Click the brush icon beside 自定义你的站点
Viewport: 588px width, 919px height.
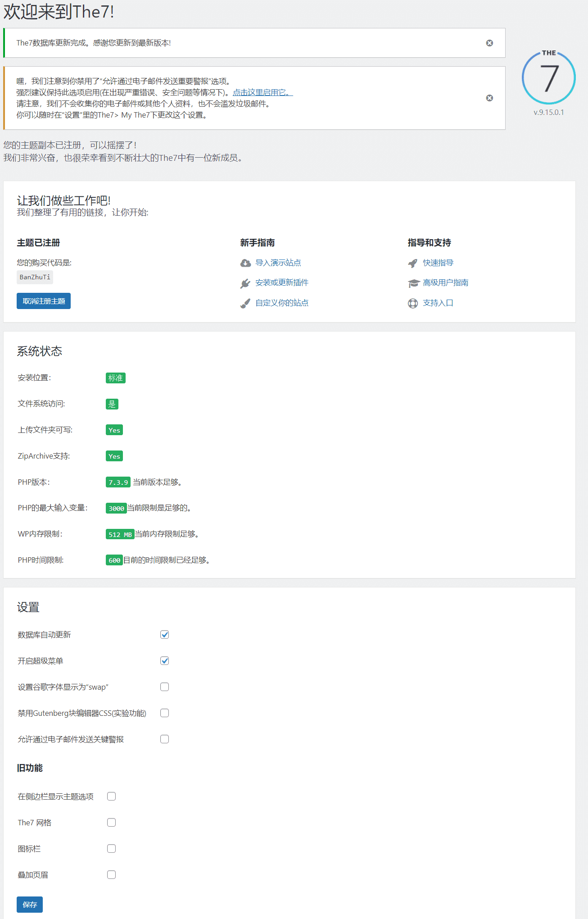(x=245, y=303)
